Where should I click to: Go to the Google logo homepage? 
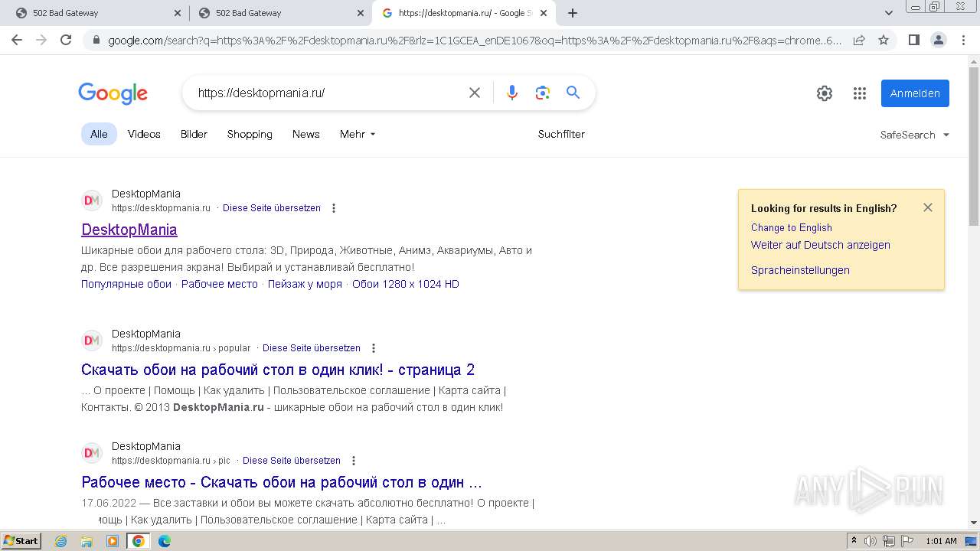[x=113, y=93]
